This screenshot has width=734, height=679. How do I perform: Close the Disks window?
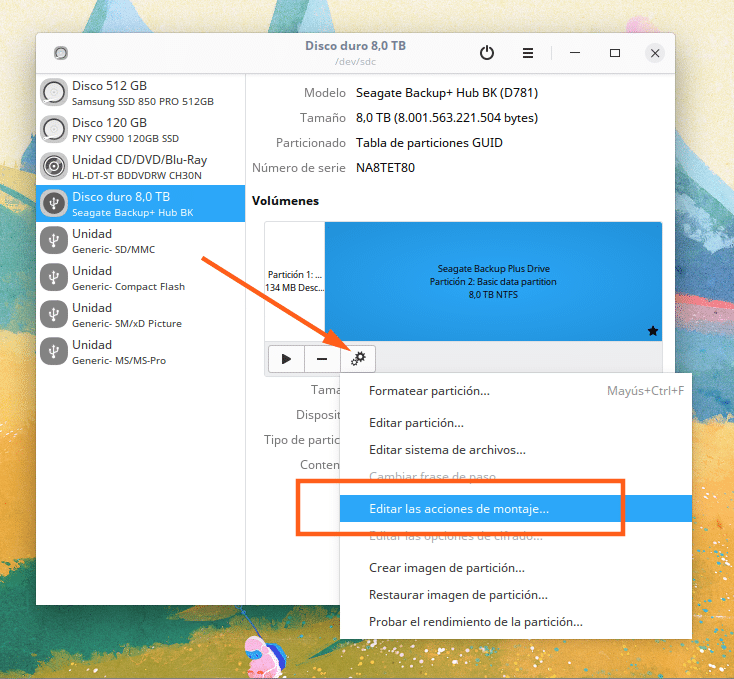655,53
